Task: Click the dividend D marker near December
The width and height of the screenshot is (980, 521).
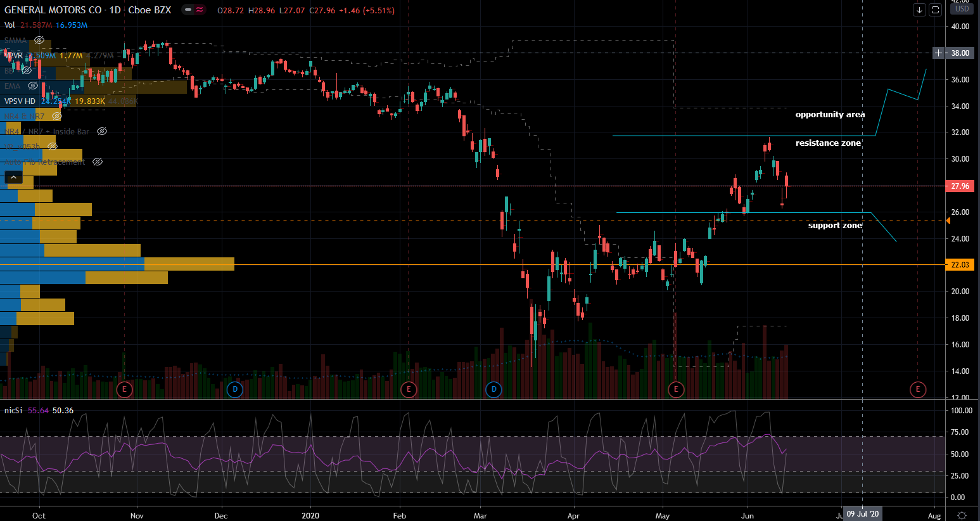Action: (235, 389)
